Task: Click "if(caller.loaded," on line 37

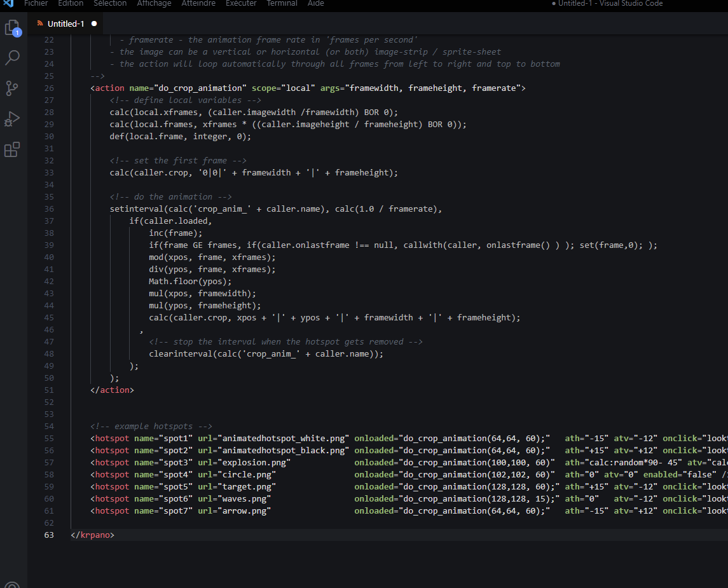Action: click(171, 221)
